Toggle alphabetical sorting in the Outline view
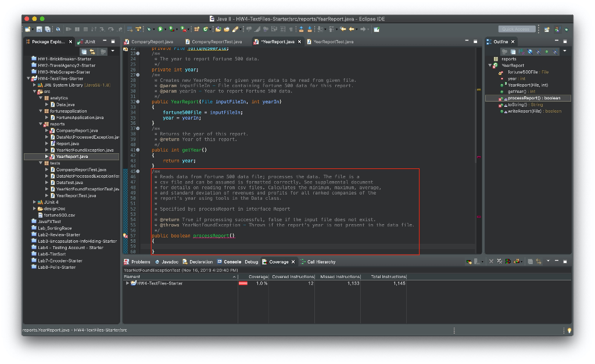This screenshot has height=364, width=595. (522, 52)
